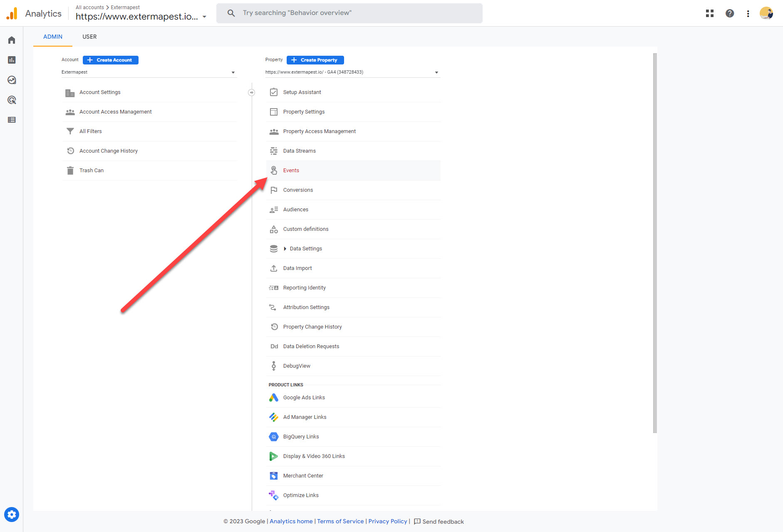
Task: Click the Help question mark icon
Action: (x=730, y=13)
